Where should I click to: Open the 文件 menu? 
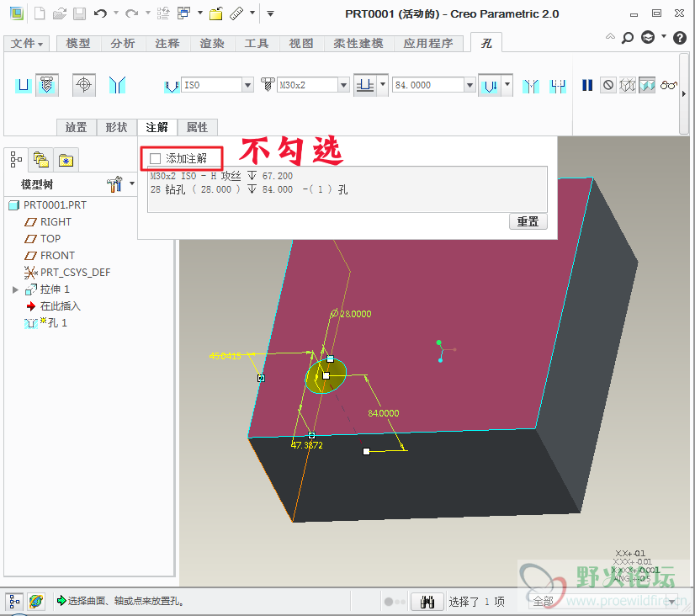coord(27,44)
